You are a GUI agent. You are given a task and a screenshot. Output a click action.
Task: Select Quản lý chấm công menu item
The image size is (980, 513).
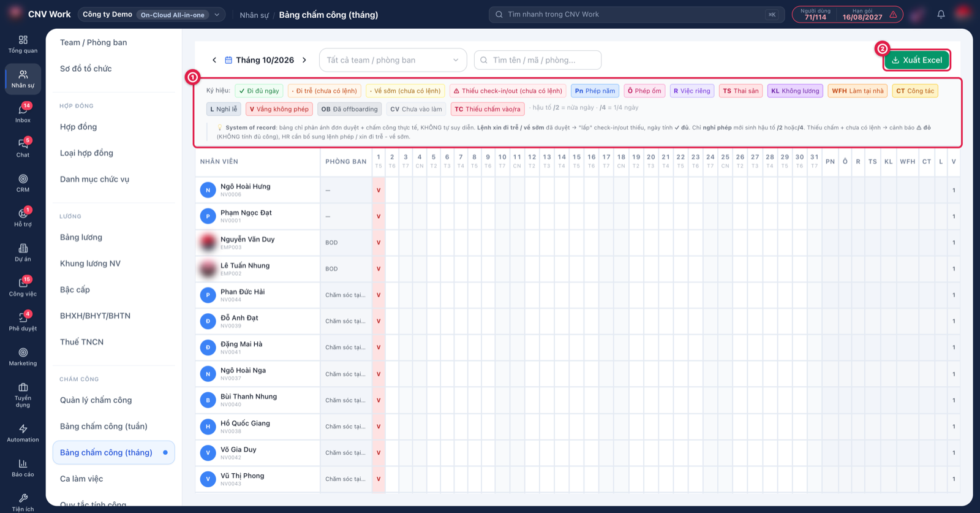(114, 400)
